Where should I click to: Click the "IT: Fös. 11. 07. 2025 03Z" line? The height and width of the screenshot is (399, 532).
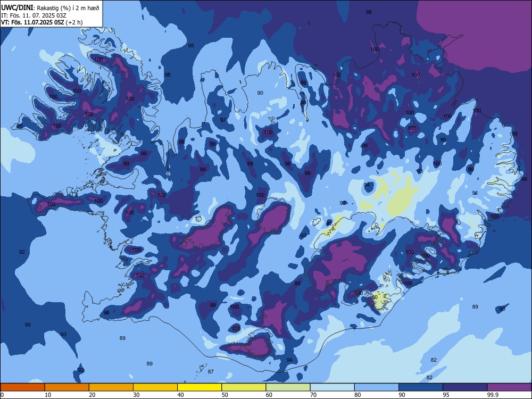33,15
